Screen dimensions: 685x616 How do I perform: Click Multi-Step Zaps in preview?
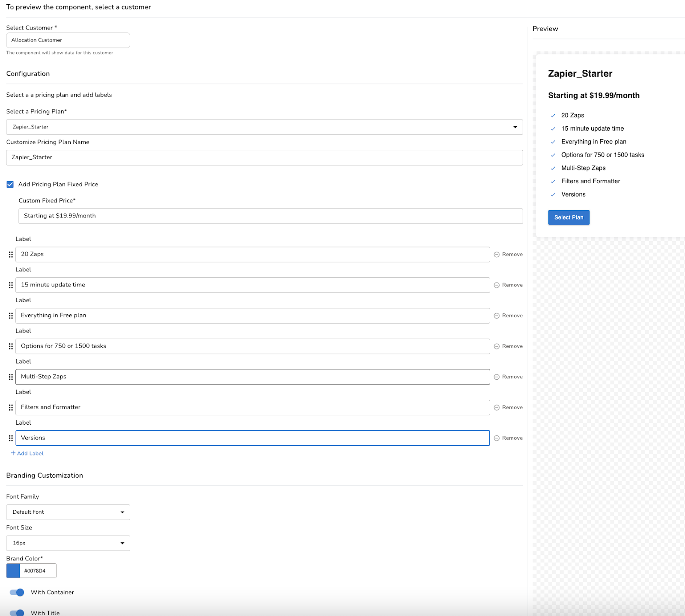point(584,168)
